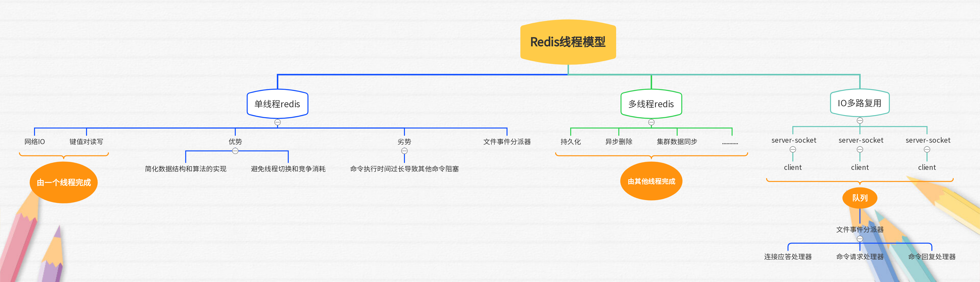
Task: Collapse the 单线程redis node children
Action: (x=278, y=122)
